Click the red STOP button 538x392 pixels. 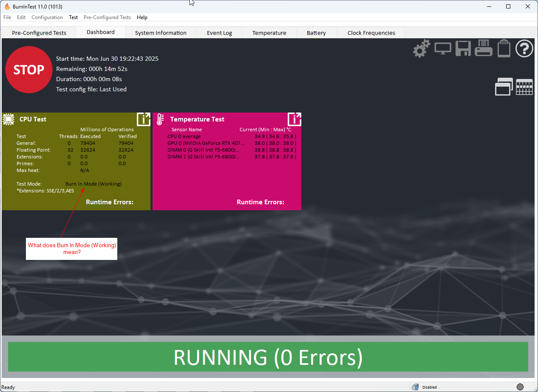point(29,70)
